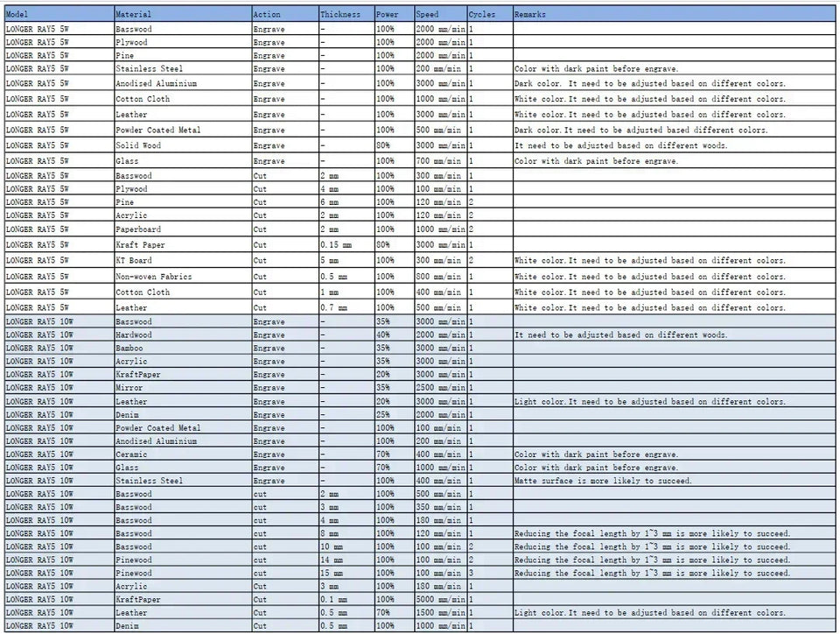Select the Solid Wood material cell
This screenshot has height=634, width=840.
coord(183,145)
